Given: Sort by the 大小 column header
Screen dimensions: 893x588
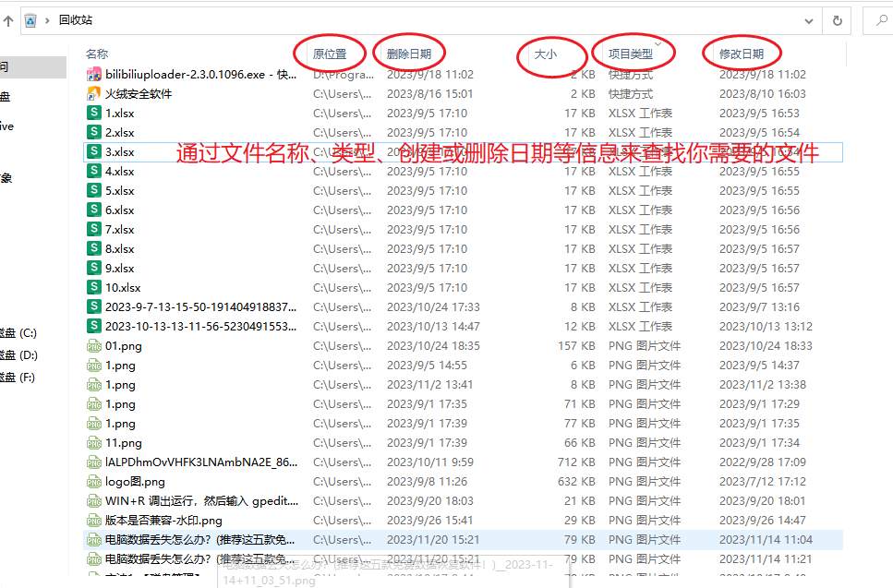Looking at the screenshot, I should pos(546,54).
